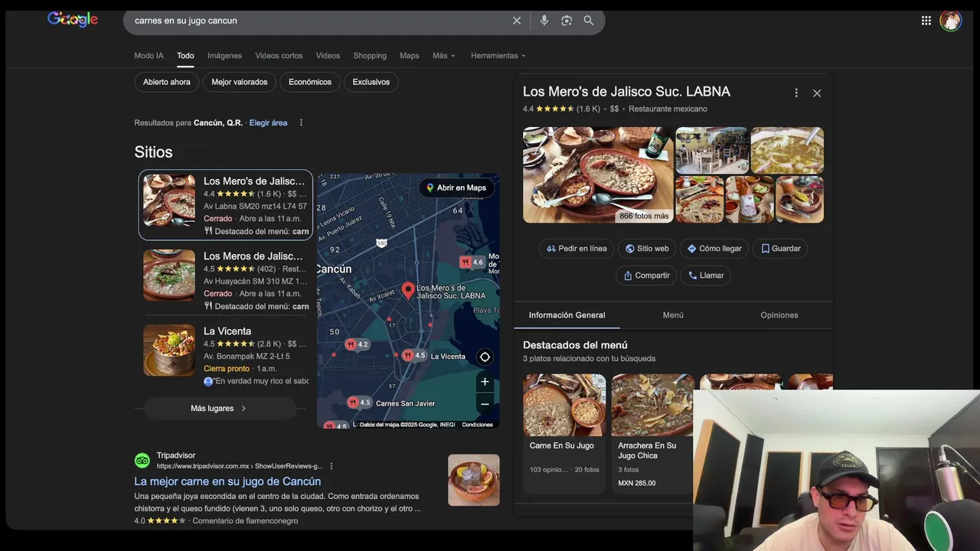Open the Opiniones tab in panel
Screen dimensions: 980x551
pyautogui.click(x=779, y=315)
